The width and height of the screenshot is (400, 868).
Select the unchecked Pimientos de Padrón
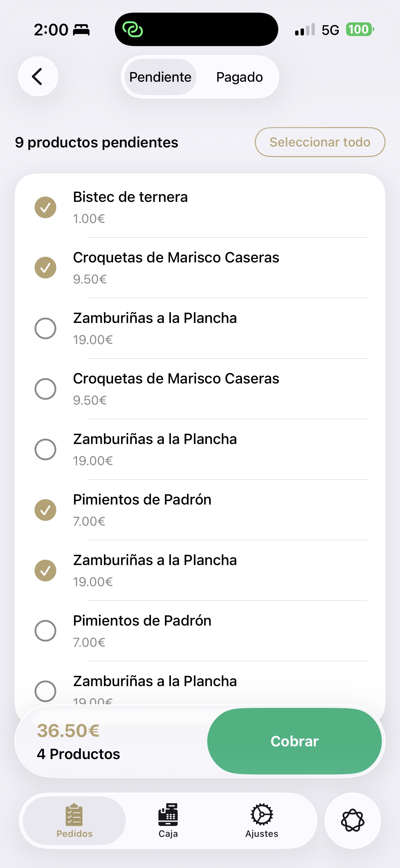pyautogui.click(x=45, y=631)
